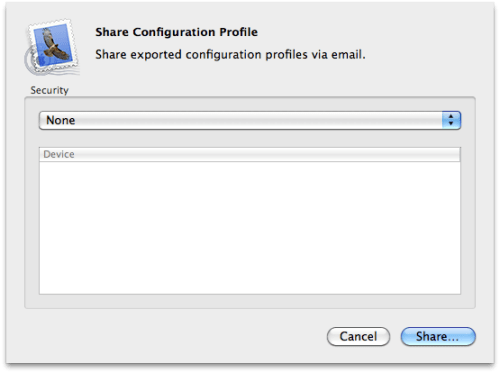Click the hawk image on the stamp
The height and width of the screenshot is (373, 500).
pyautogui.click(x=53, y=44)
